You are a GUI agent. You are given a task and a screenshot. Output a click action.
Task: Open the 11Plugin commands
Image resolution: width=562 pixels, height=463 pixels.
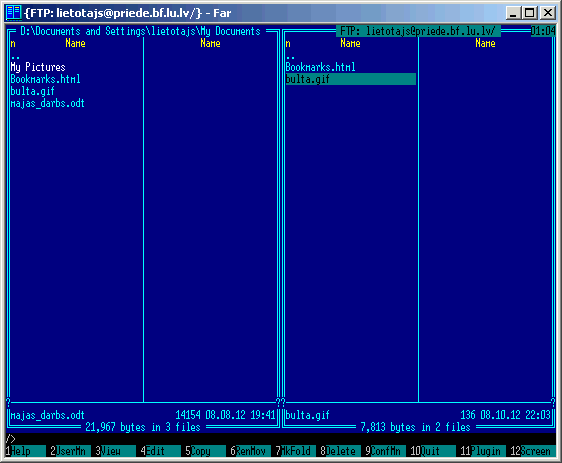click(x=483, y=451)
